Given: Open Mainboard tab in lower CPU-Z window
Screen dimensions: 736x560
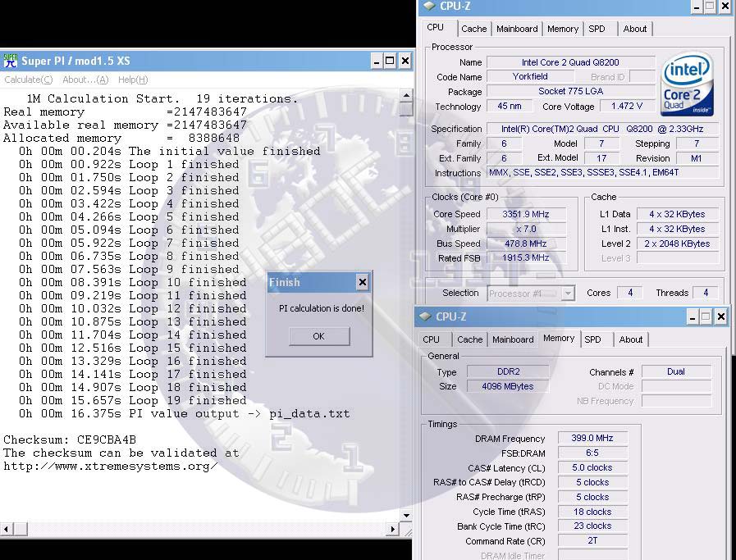Looking at the screenshot, I should [513, 339].
